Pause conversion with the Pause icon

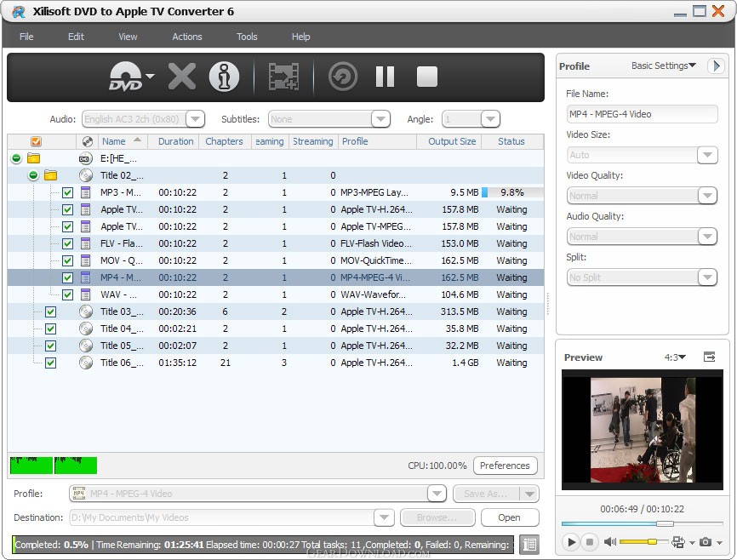coord(385,77)
